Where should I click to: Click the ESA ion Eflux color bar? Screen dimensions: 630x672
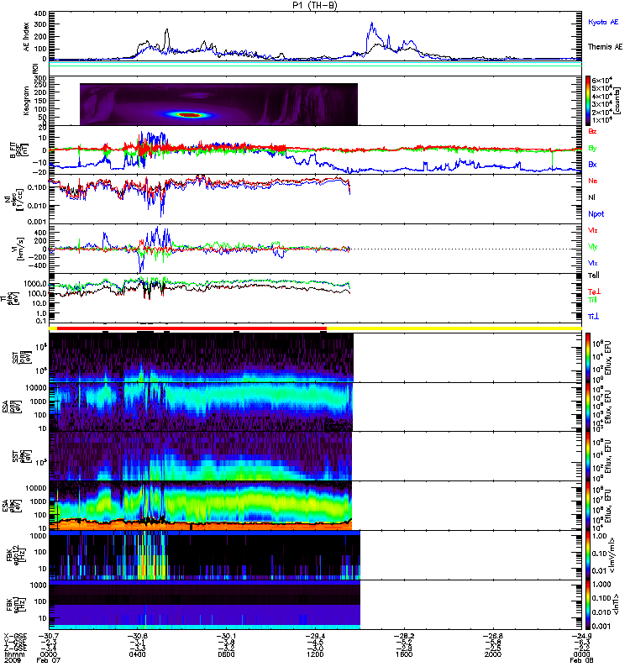(588, 407)
